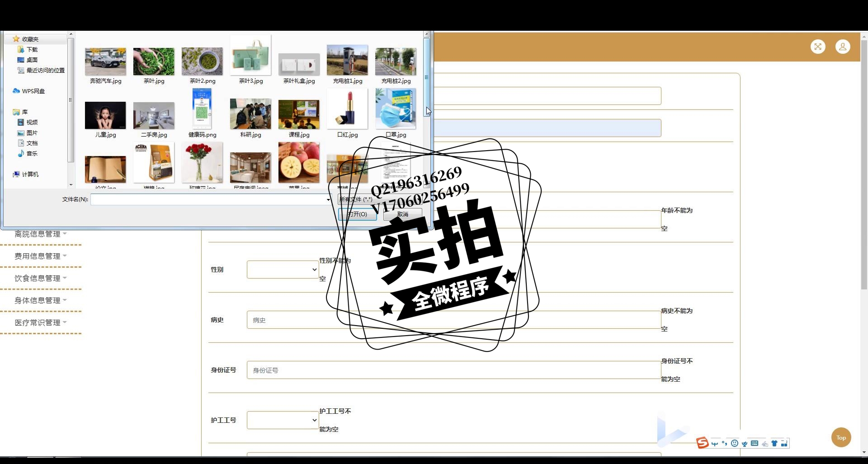The width and height of the screenshot is (868, 464).
Task: Open the 护工工号 dropdown
Action: [x=283, y=420]
